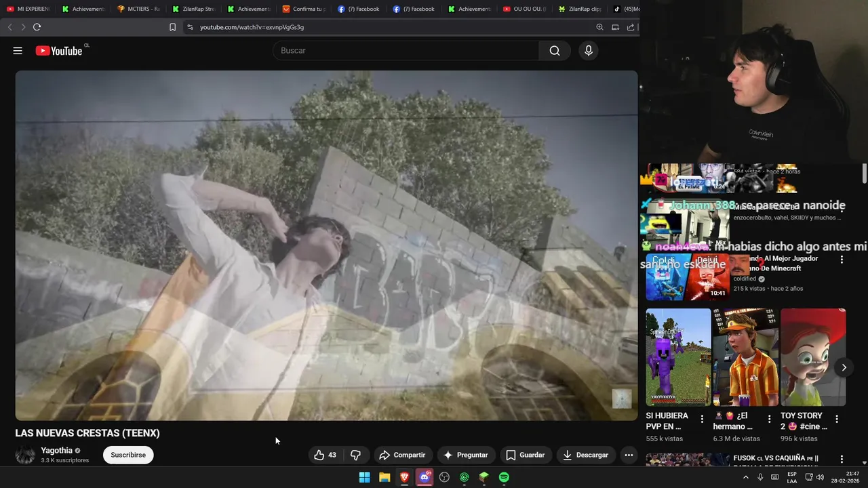Open the TOY STORY 2 short thumbnail
868x488 pixels.
pyautogui.click(x=813, y=357)
